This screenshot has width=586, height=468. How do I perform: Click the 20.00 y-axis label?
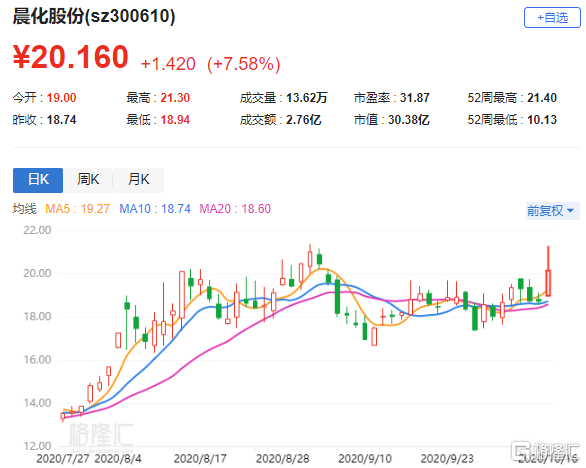[x=37, y=273]
